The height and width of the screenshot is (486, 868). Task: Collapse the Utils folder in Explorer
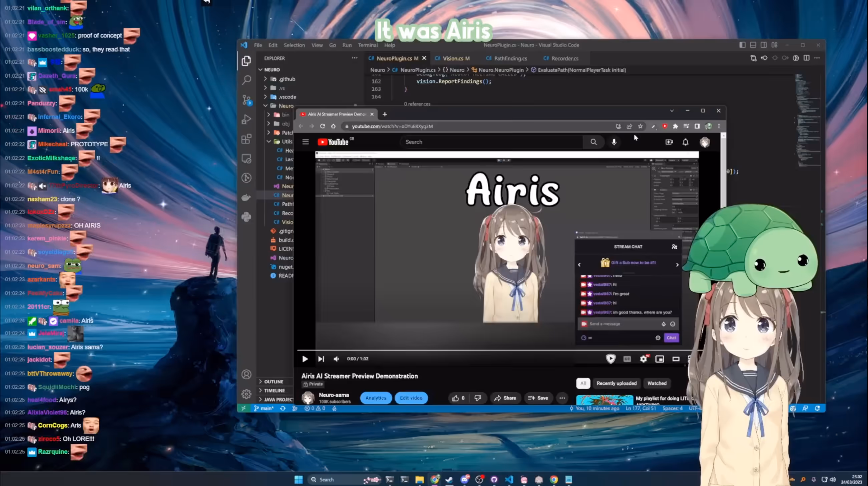[269, 141]
